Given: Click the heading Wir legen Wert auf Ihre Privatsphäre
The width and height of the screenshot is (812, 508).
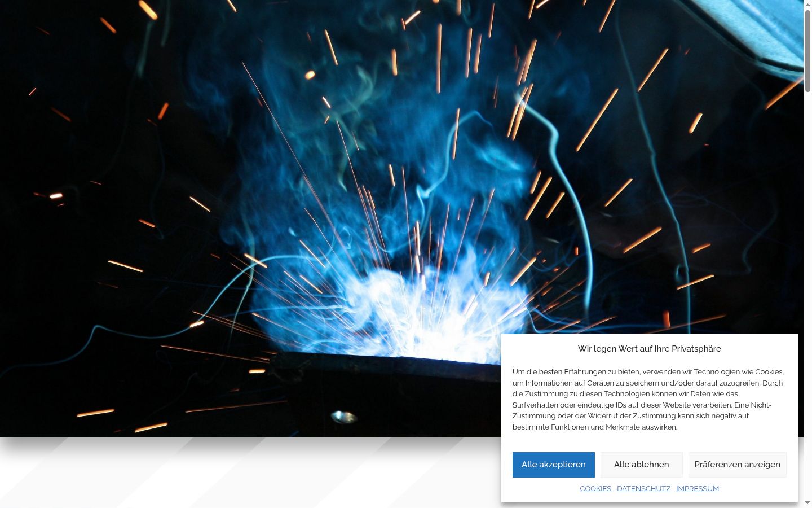Looking at the screenshot, I should point(650,349).
